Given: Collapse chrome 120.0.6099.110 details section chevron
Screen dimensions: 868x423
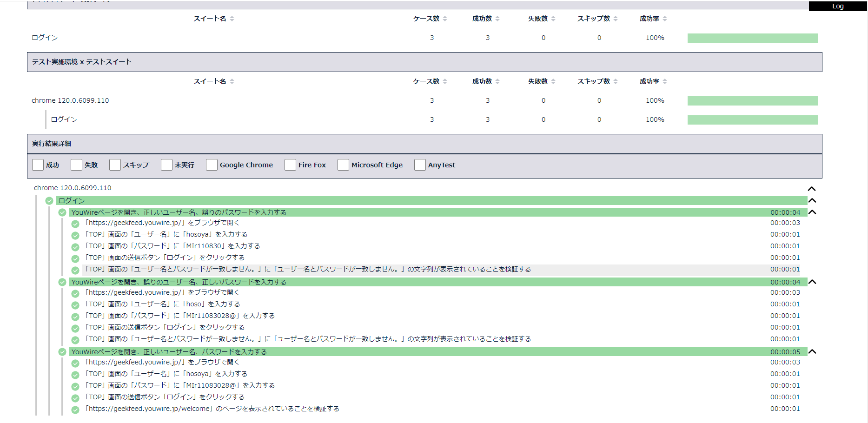Looking at the screenshot, I should click(x=812, y=189).
